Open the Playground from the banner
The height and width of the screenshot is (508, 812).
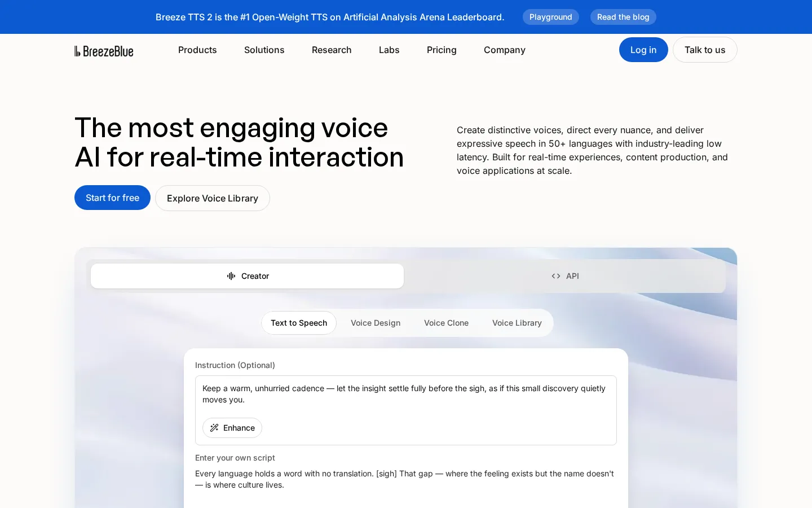[551, 17]
